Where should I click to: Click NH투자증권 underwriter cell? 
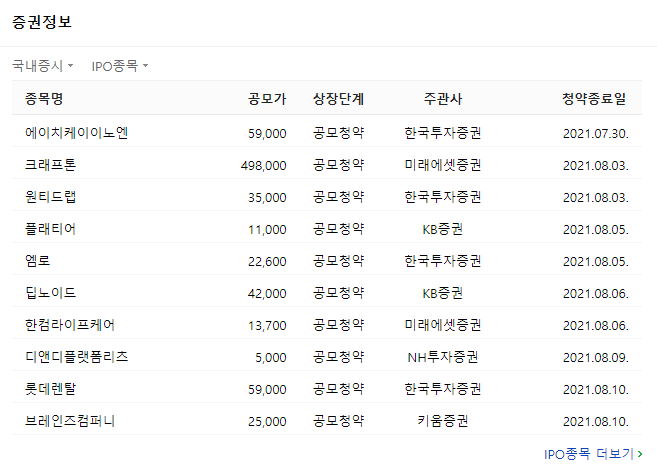pyautogui.click(x=442, y=357)
